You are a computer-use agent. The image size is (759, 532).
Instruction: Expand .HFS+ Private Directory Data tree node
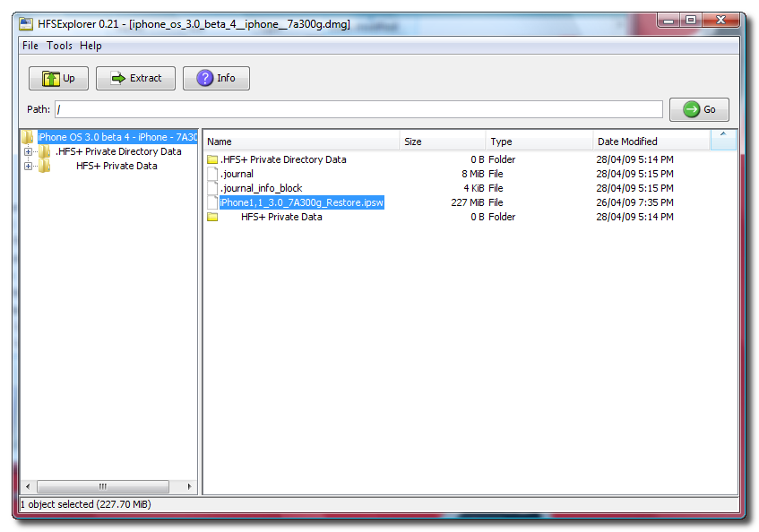(x=28, y=151)
